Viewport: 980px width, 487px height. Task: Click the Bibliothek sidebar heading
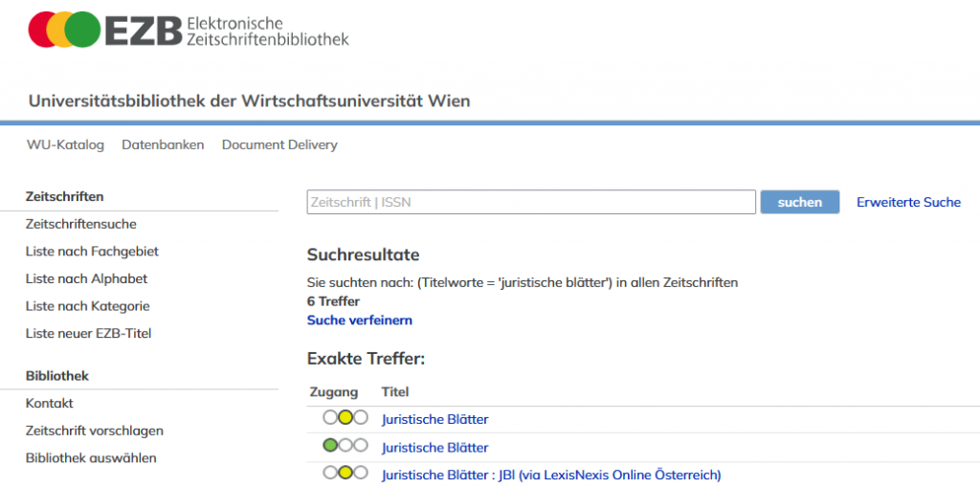(56, 376)
